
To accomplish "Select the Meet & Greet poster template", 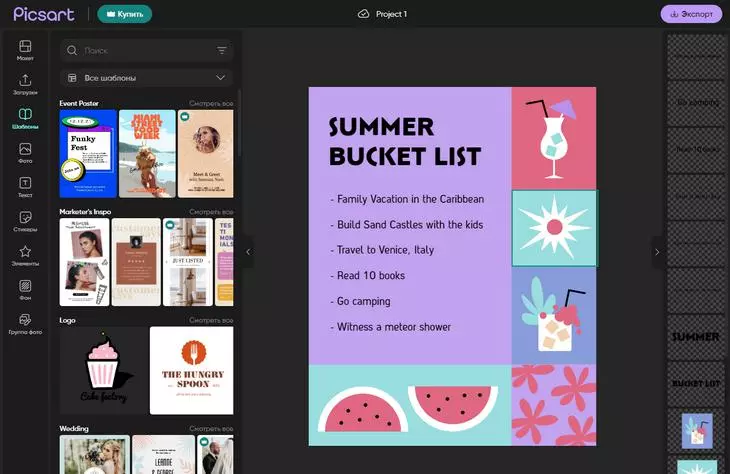I will pyautogui.click(x=205, y=154).
